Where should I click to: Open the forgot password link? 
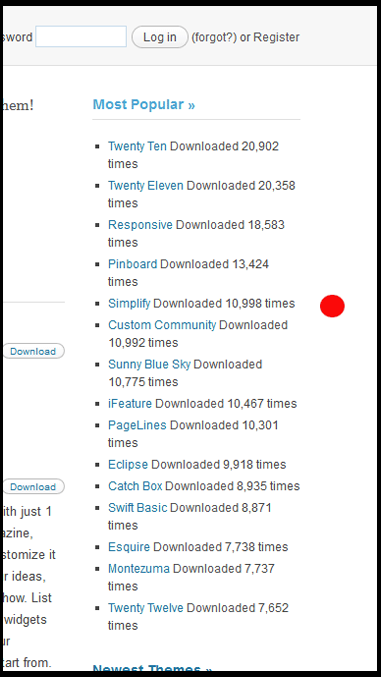click(214, 38)
